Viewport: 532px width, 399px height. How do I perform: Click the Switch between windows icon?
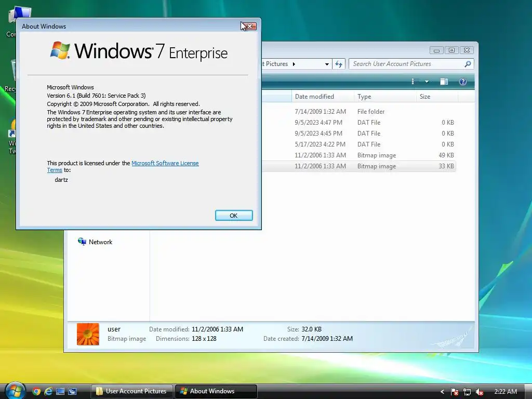(72, 392)
